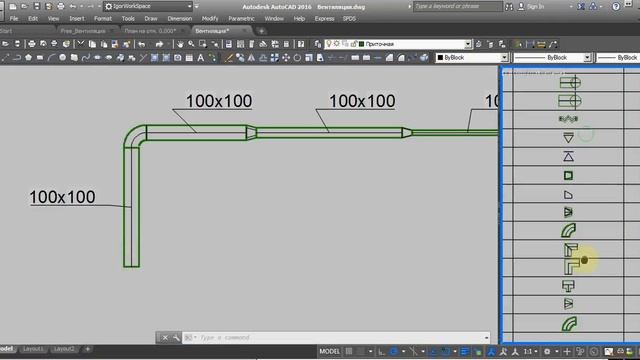Select the Spline draw tool
The height and width of the screenshot is (360, 640).
click(85, 58)
